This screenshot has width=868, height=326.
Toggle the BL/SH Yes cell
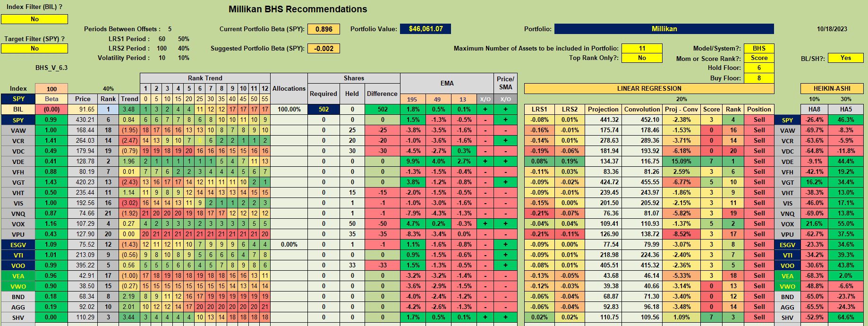[x=845, y=58]
